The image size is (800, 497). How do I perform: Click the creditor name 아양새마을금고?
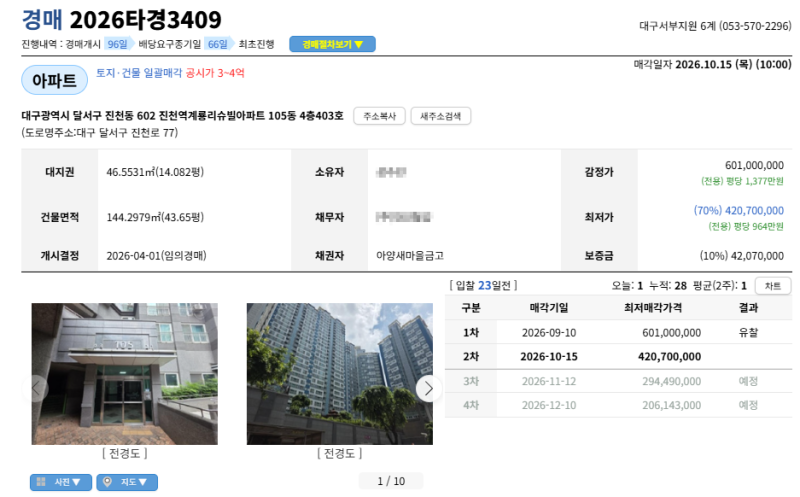410,256
